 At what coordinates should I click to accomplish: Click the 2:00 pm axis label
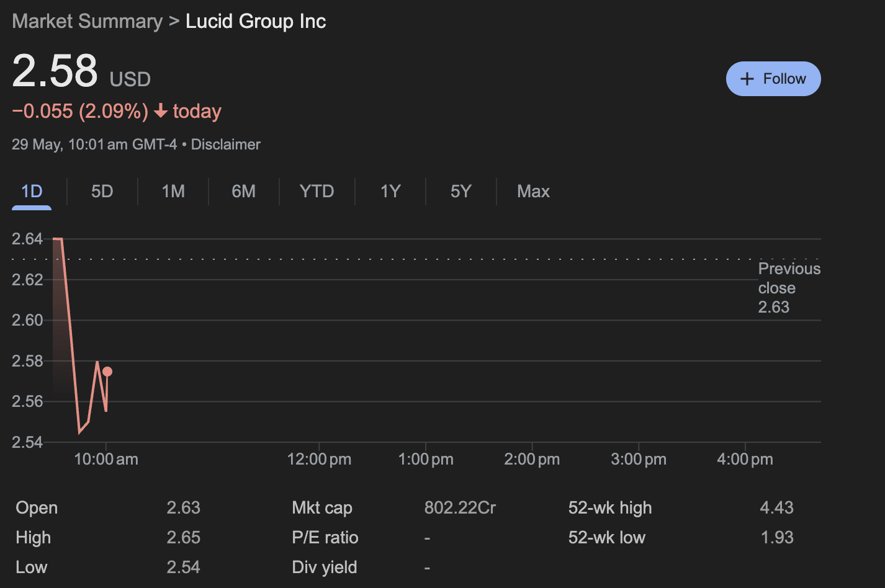point(532,460)
